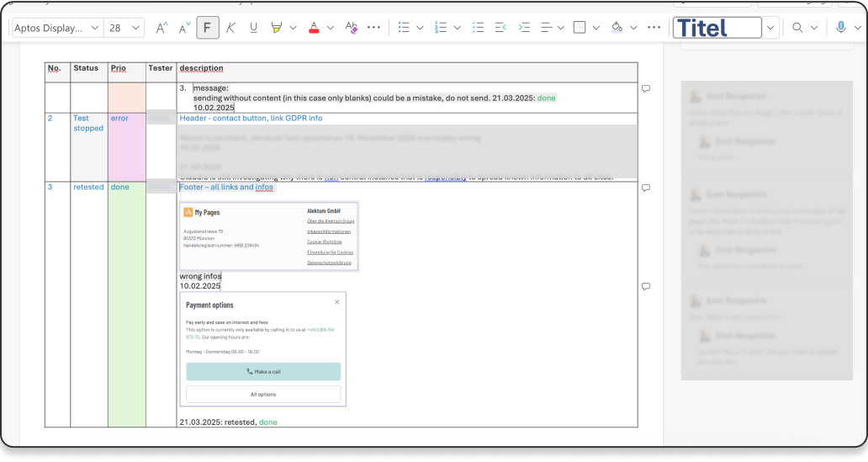This screenshot has width=868, height=462.
Task: Toggle italic formatting (K button)
Action: (x=230, y=28)
